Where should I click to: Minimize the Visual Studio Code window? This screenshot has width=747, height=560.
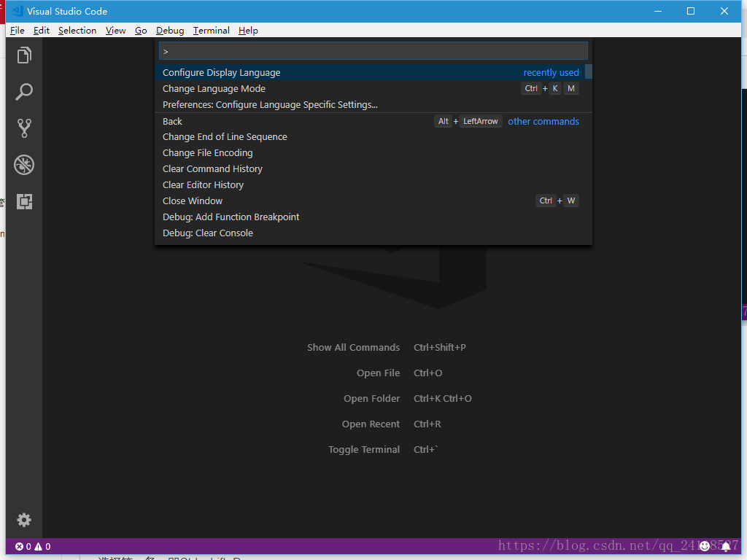(658, 11)
